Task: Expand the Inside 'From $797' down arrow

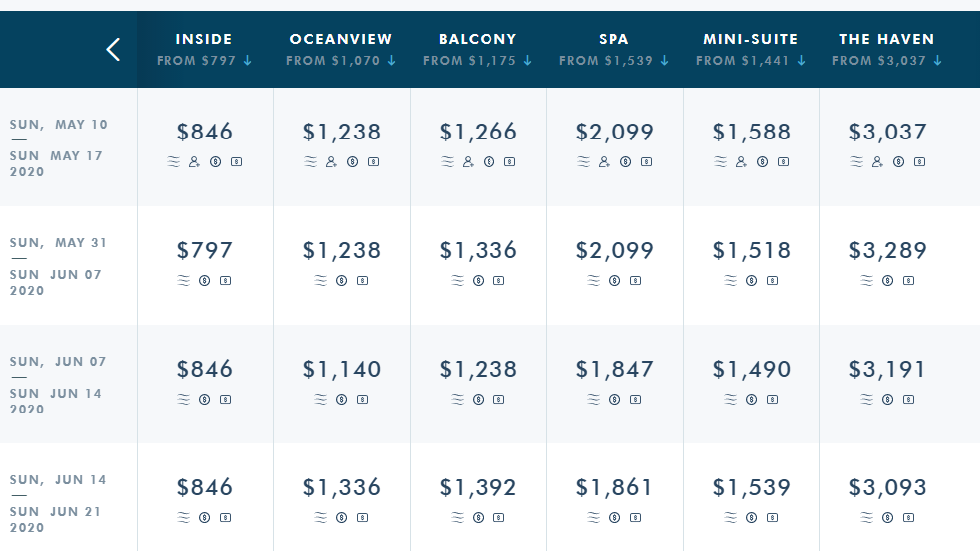Action: pos(247,61)
